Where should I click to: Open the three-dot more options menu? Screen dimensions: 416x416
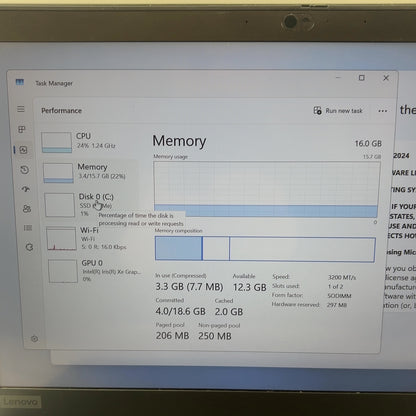383,111
